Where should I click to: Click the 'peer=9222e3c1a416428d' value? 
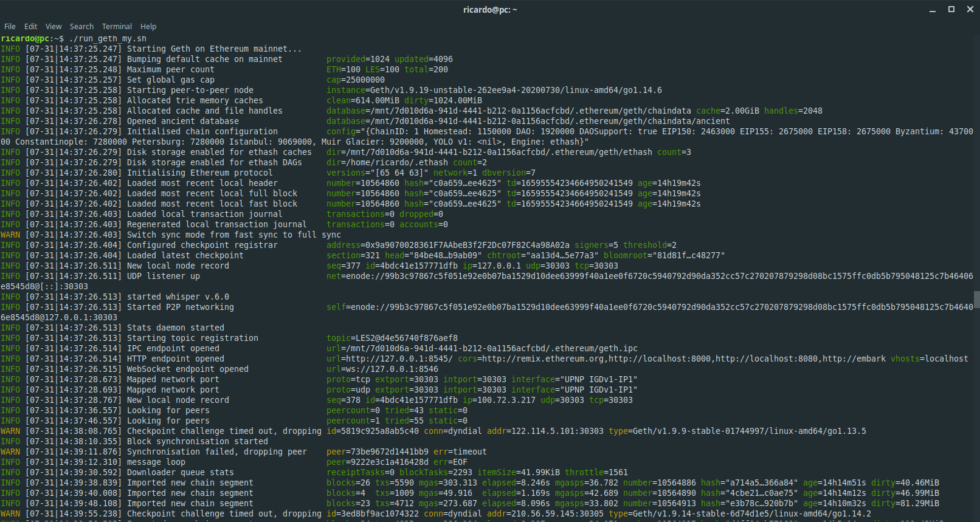coord(378,462)
